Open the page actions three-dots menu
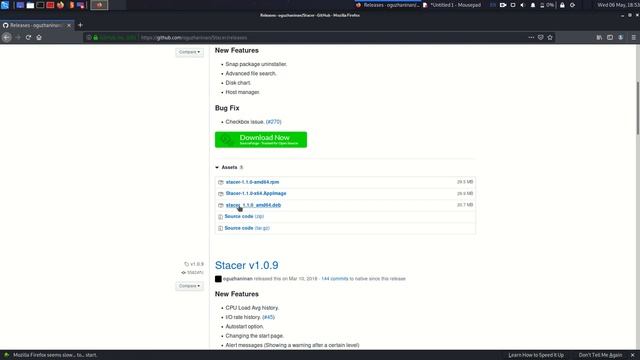Screen dimensions: 640x360 coord(531,37)
